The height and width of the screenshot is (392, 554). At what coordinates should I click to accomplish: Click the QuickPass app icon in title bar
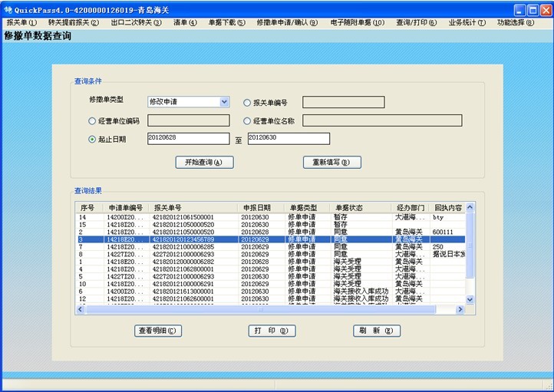pos(9,9)
